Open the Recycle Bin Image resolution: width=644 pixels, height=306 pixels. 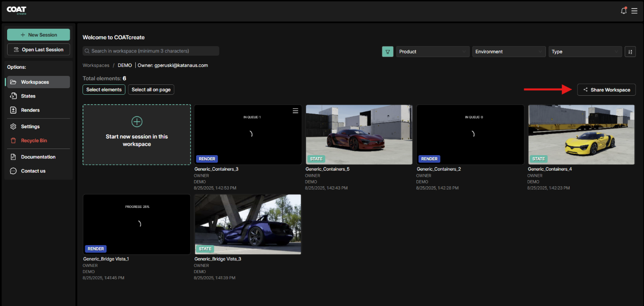click(34, 141)
